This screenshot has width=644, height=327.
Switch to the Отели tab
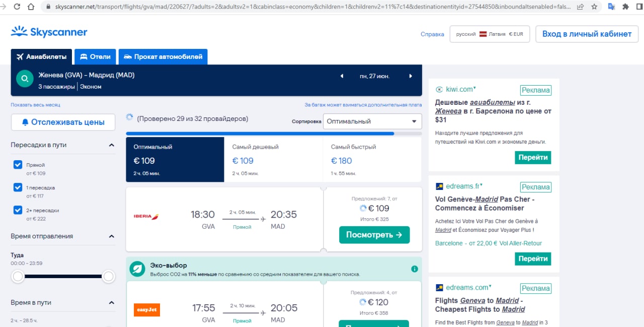[x=96, y=56]
